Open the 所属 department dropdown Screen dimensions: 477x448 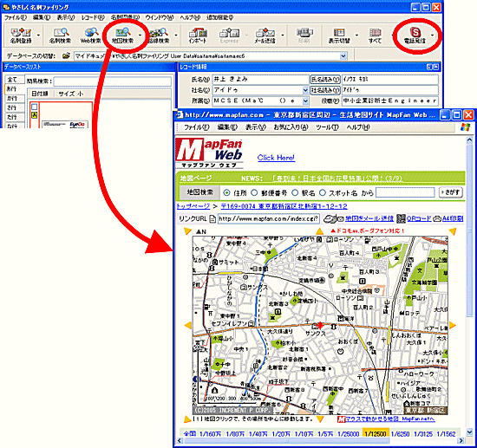[x=305, y=101]
